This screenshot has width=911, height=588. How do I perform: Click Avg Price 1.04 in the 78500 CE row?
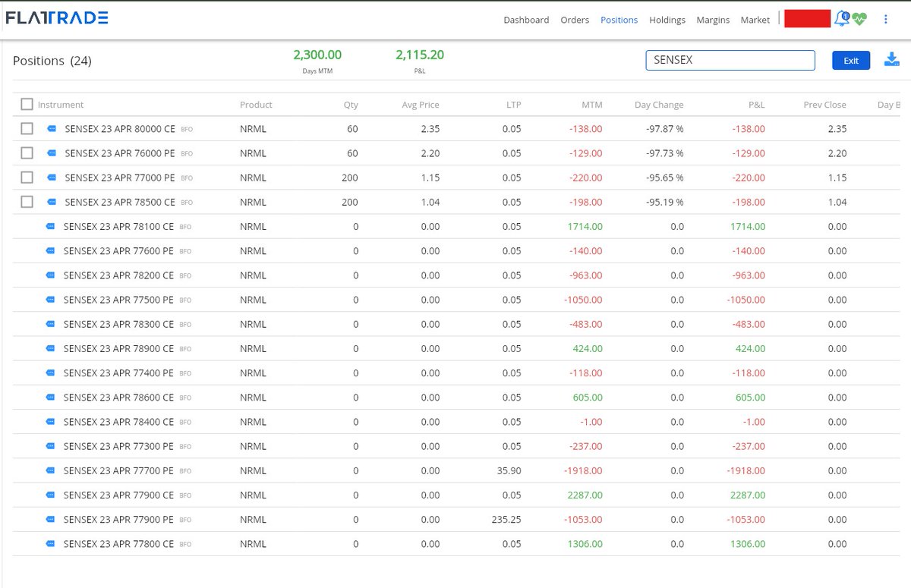(x=430, y=202)
